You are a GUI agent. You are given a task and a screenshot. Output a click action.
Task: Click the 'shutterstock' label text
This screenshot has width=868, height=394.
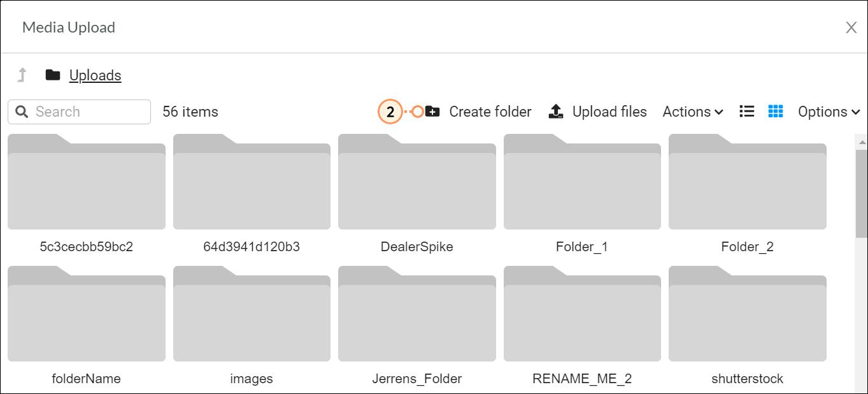tap(748, 379)
